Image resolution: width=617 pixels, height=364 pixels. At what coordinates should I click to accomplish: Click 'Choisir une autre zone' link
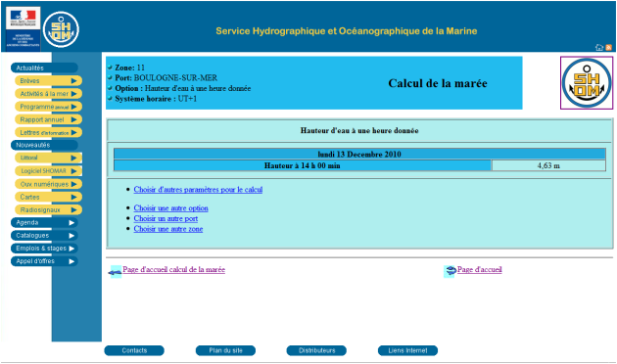pos(168,229)
